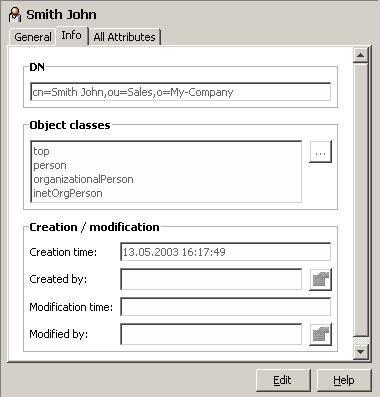Click the person icon beside Smith John
Screen dimensions: 380x397
15,15
